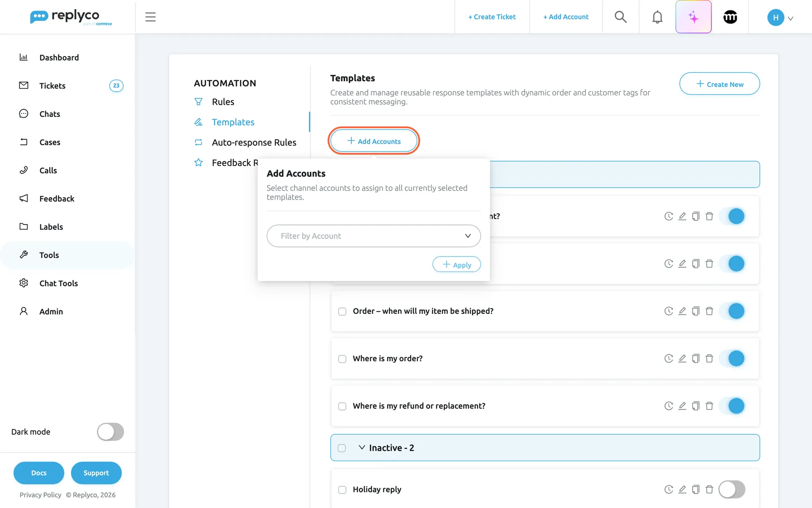Tick the refund or replacement checkbox

[342, 406]
